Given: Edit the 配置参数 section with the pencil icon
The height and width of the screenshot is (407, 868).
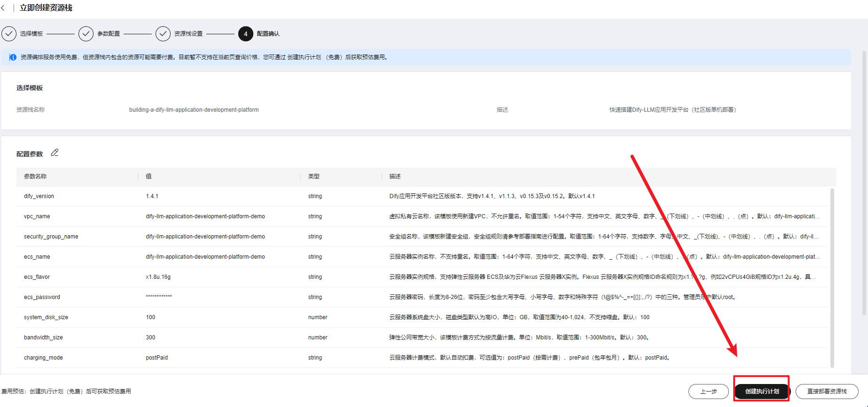Looking at the screenshot, I should click(x=55, y=153).
